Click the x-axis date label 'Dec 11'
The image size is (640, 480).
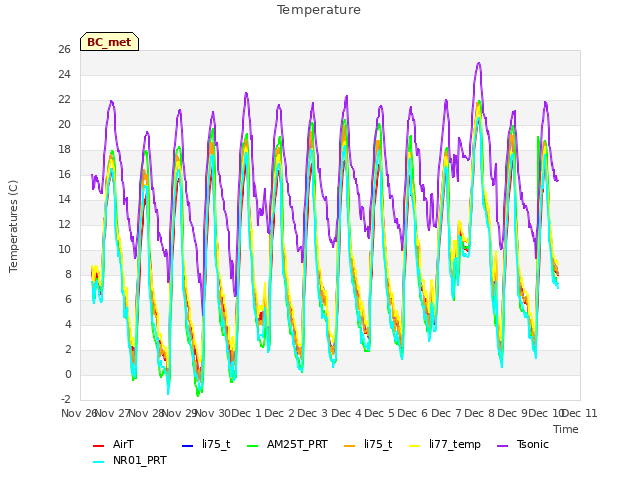[580, 413]
